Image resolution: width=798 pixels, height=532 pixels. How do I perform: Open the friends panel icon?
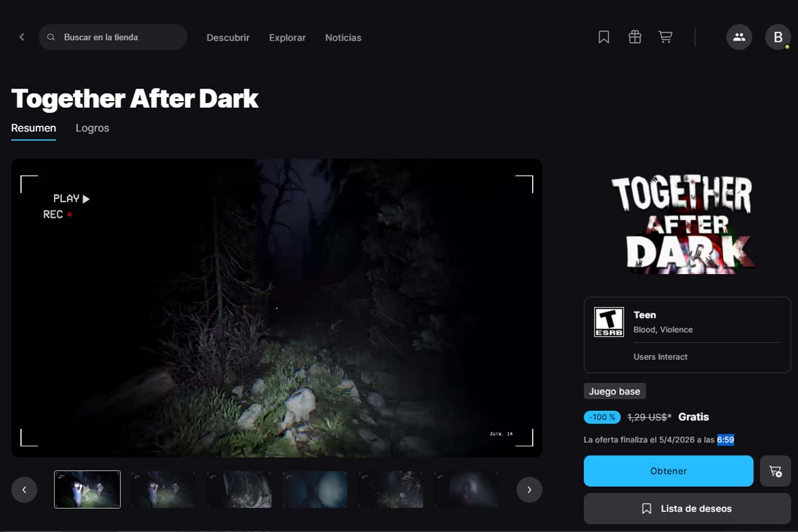click(739, 37)
